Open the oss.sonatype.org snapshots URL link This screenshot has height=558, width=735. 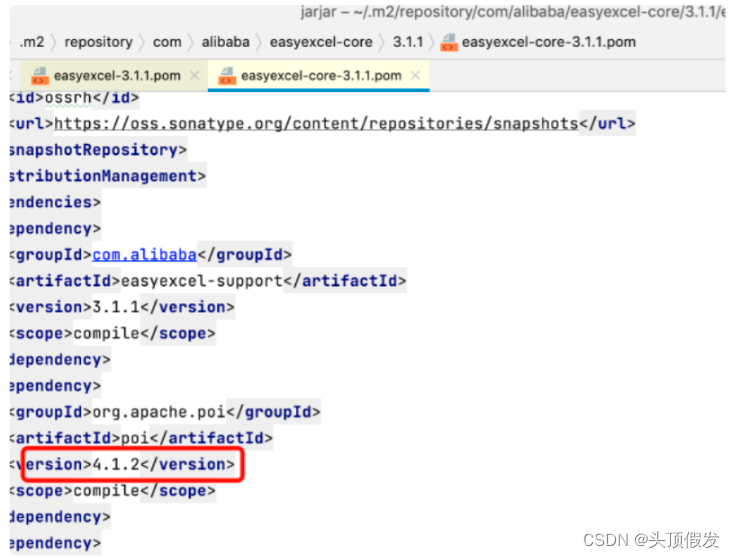click(x=316, y=124)
